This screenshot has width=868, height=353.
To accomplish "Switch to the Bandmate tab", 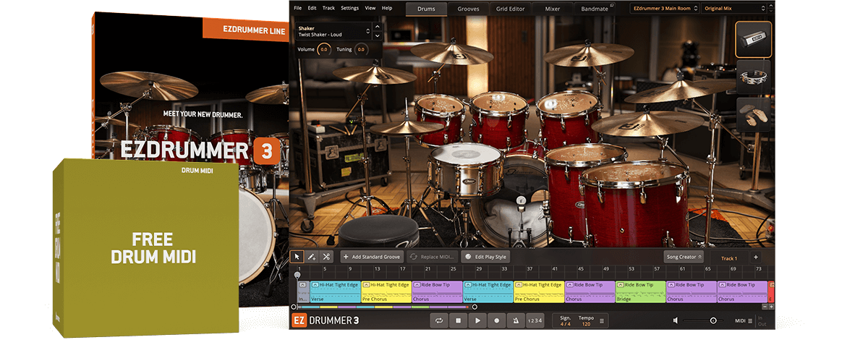I will click(595, 9).
